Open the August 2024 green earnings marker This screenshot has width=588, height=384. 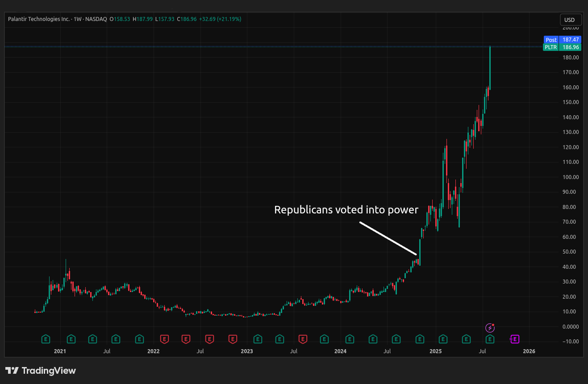(x=396, y=339)
